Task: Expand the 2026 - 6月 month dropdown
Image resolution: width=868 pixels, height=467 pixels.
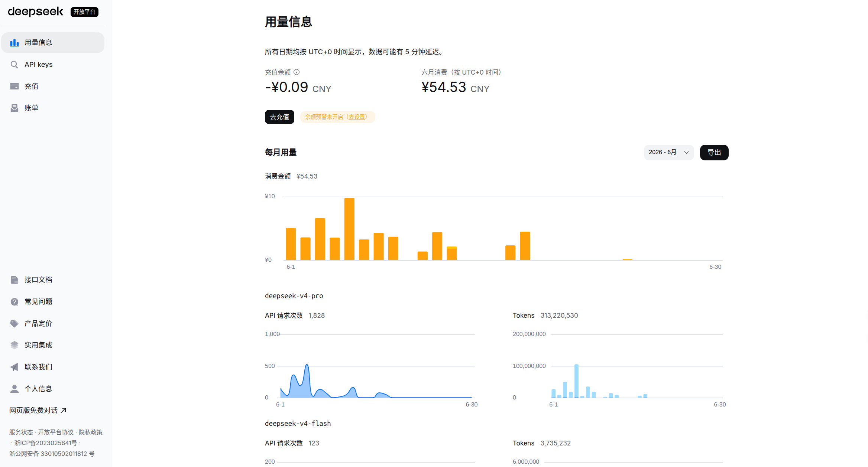Action: 668,153
